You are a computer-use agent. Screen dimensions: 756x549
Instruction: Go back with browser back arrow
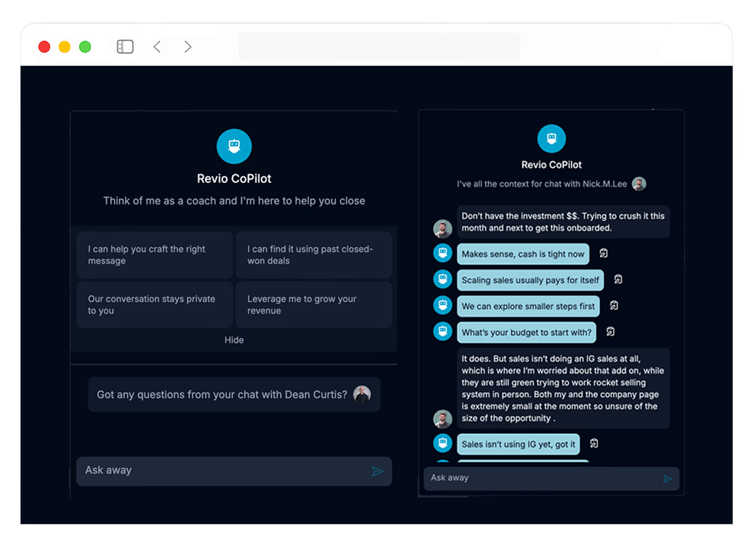(157, 46)
